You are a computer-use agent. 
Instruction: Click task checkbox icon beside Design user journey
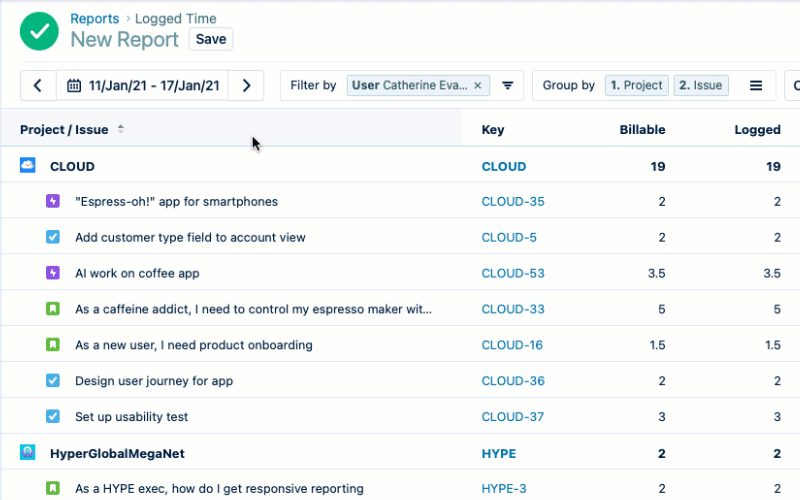coord(53,381)
